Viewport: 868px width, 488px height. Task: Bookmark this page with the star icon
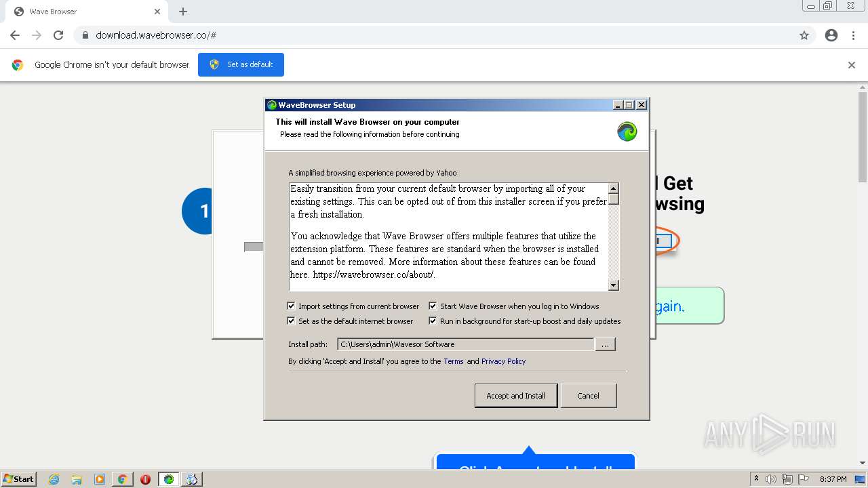point(804,35)
